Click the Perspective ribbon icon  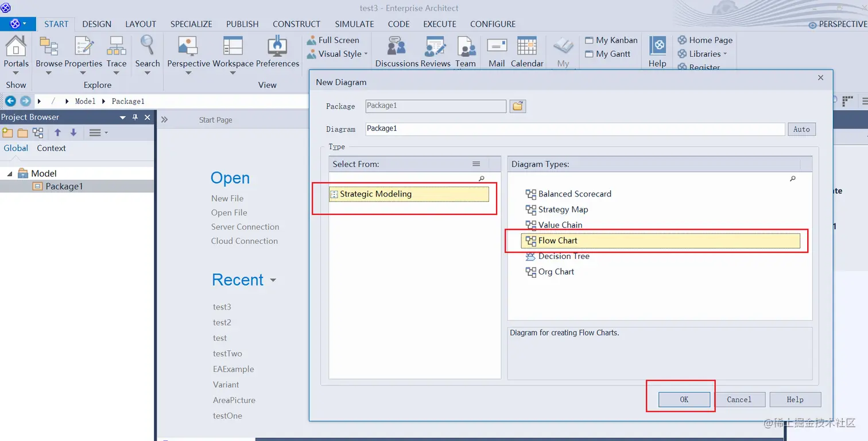(x=188, y=45)
